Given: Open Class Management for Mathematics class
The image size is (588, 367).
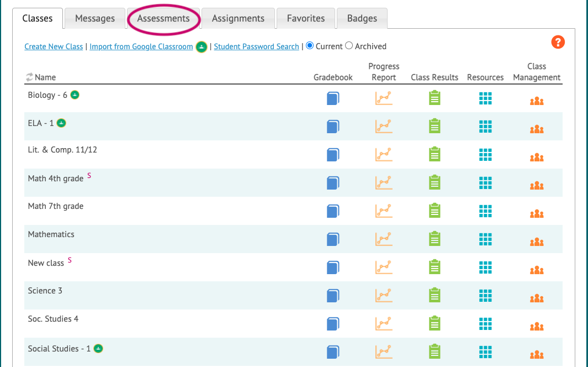Looking at the screenshot, I should point(537,242).
